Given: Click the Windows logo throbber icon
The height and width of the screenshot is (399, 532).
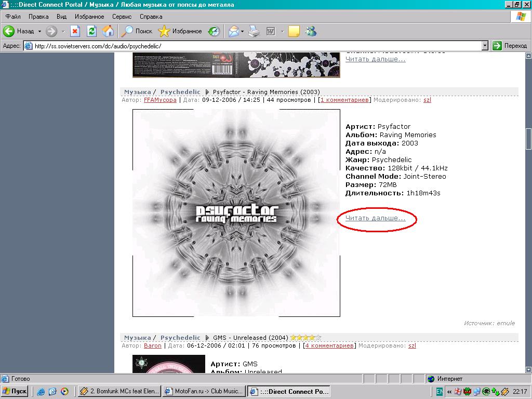Looking at the screenshot, I should click(x=521, y=16).
